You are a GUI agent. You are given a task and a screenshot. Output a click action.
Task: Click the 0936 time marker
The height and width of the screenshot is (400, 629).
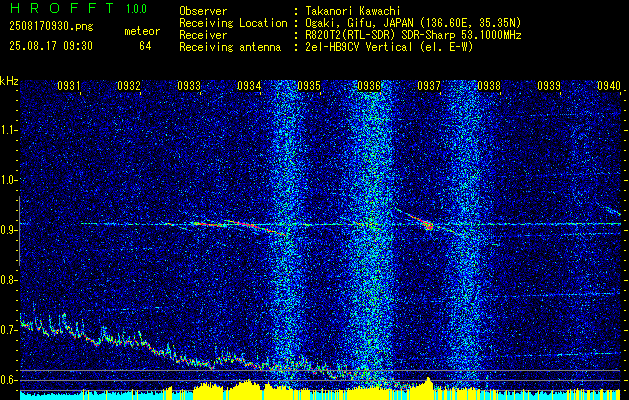(x=369, y=85)
